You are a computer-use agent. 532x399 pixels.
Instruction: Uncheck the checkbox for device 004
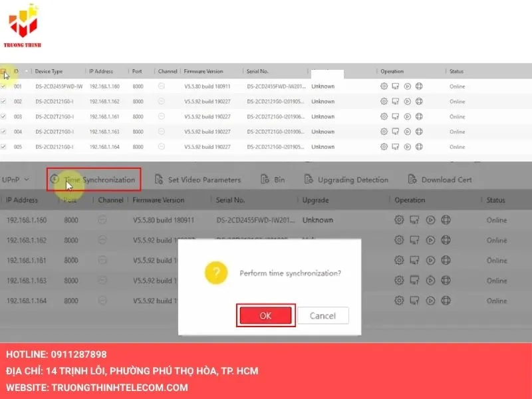tap(4, 132)
